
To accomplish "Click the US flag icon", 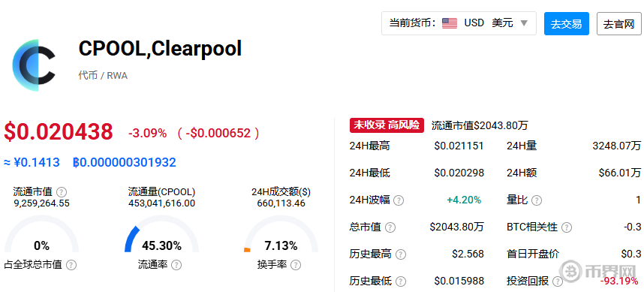I will (x=450, y=23).
